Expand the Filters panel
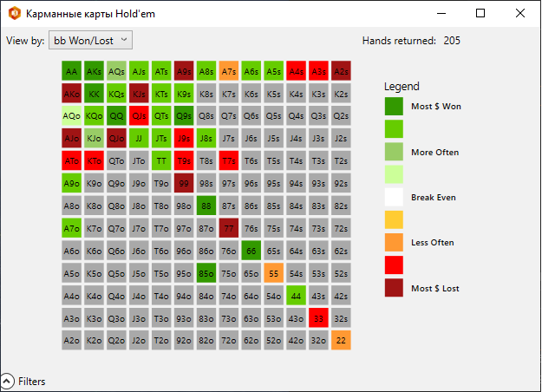This screenshot has height=392, width=542. (7, 382)
